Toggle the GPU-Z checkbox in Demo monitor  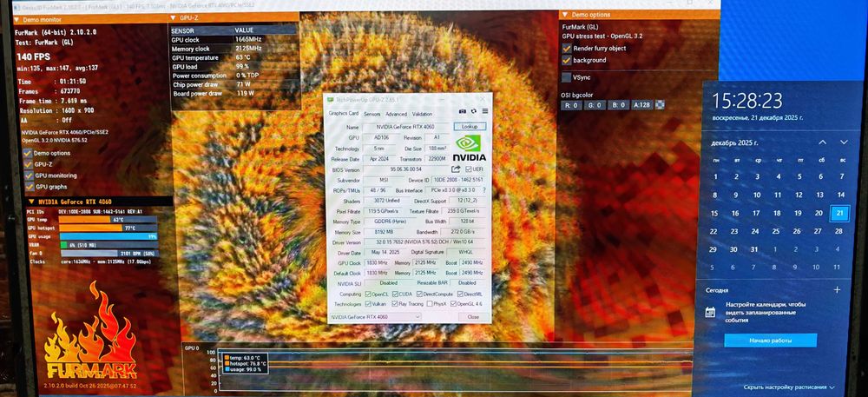[x=28, y=164]
